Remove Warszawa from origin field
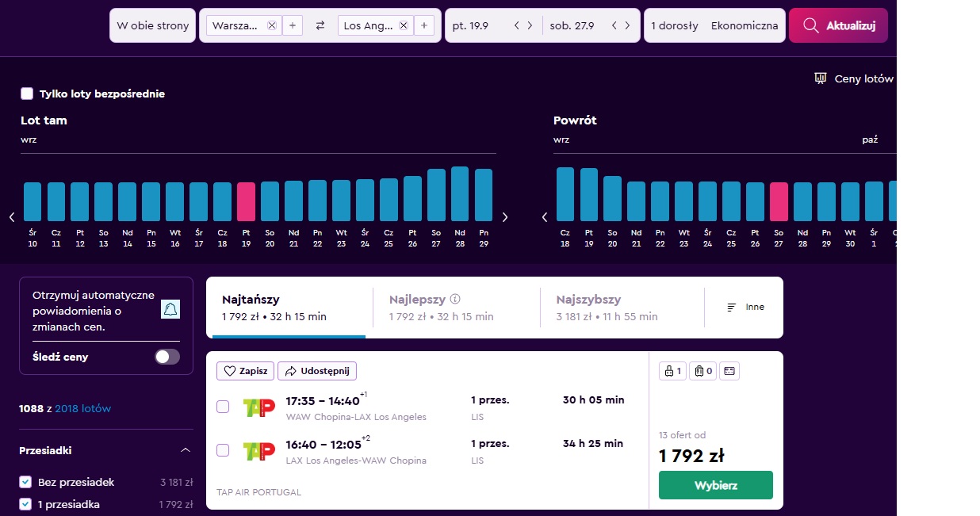The height and width of the screenshot is (516, 980). [272, 25]
